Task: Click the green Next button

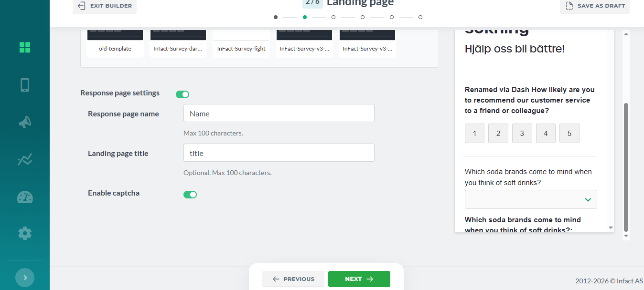Action: click(359, 279)
